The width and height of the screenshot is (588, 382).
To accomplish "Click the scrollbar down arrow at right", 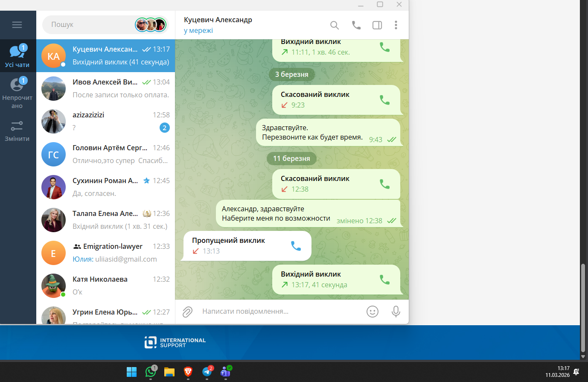I will coord(583,357).
